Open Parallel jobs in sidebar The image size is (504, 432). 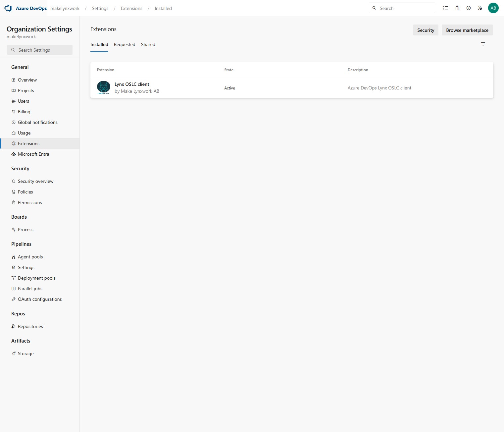(40, 289)
